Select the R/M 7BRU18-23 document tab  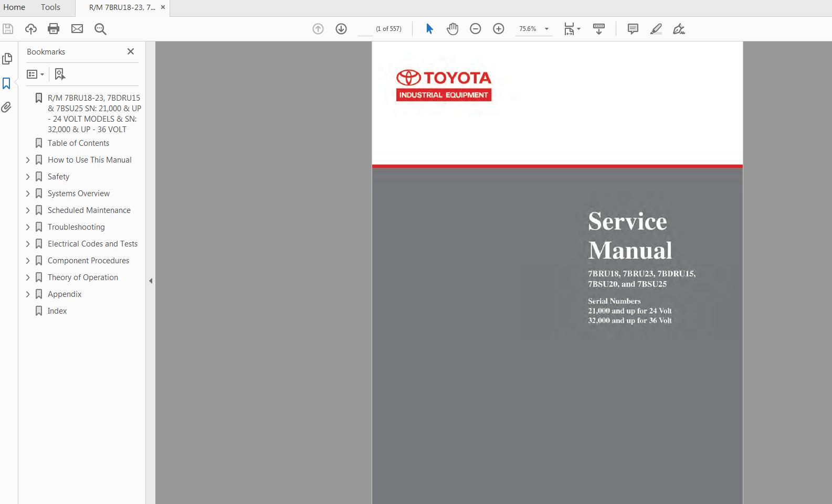122,7
